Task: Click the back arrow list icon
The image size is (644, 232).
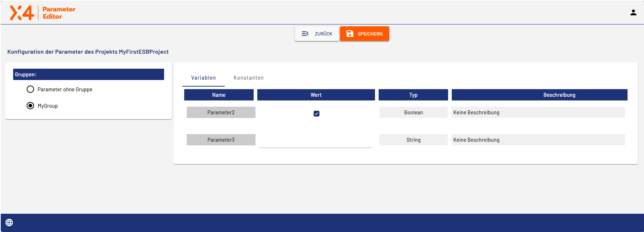Action: 305,34
